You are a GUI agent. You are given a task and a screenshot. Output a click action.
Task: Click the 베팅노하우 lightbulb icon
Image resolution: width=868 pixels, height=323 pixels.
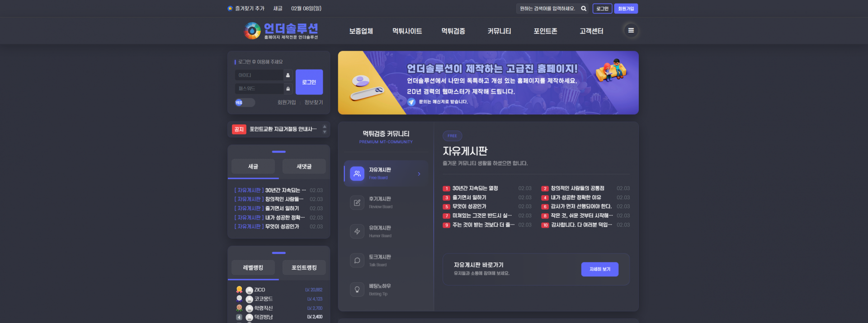[357, 290]
